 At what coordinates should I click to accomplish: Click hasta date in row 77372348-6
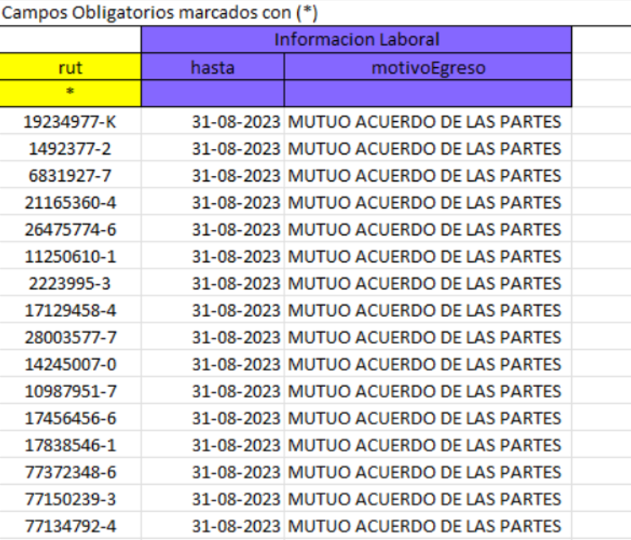[x=213, y=472]
